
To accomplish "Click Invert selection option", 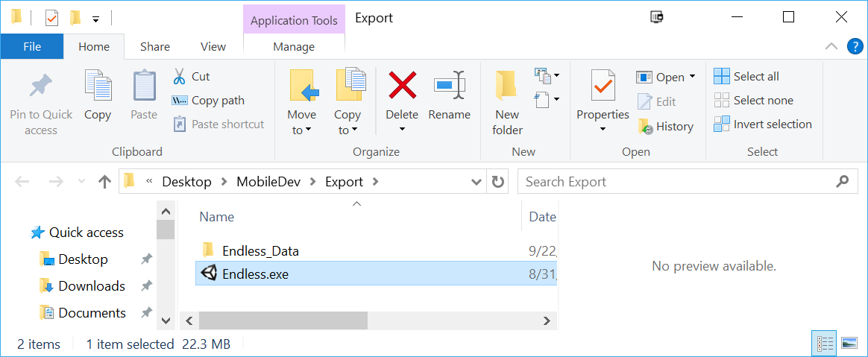I will point(763,124).
